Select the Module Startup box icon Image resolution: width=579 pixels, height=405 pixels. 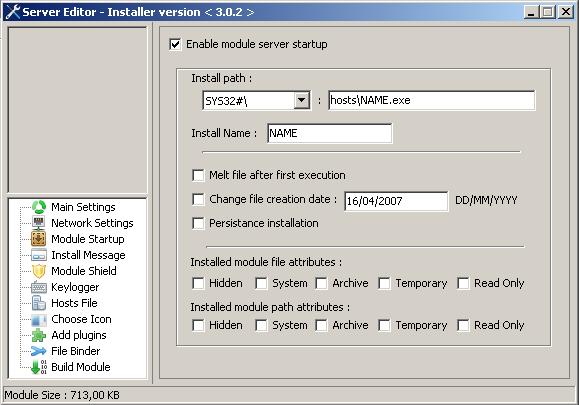click(39, 239)
